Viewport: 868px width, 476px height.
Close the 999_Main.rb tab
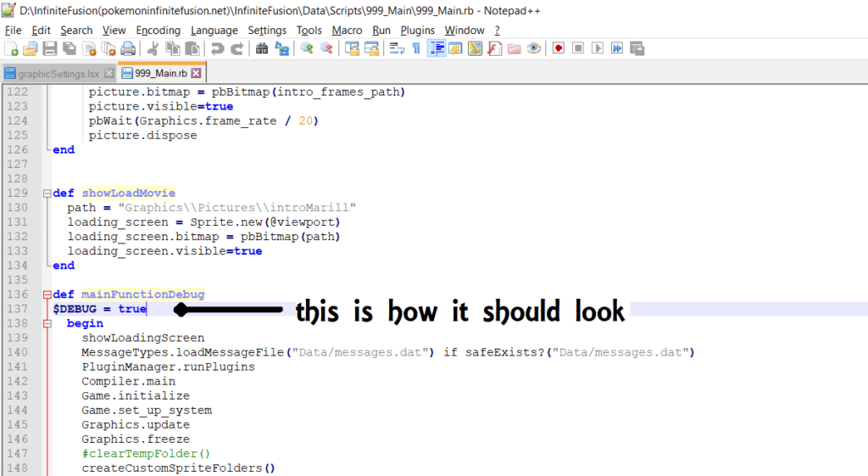click(x=196, y=74)
